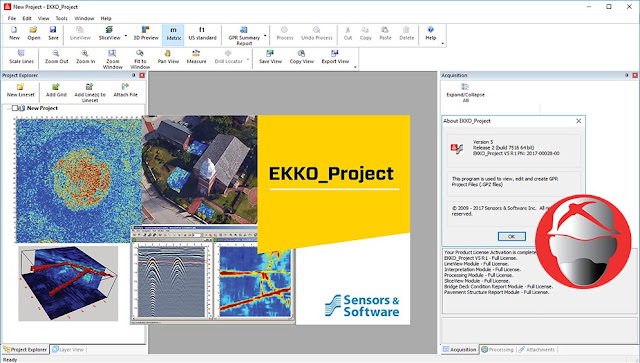Confirm the About dialog with OK
Screen dimensions: 640x363
[x=511, y=236]
